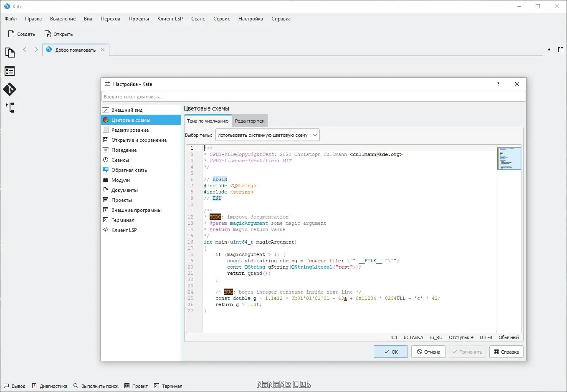Open the Файл menu

click(11, 19)
